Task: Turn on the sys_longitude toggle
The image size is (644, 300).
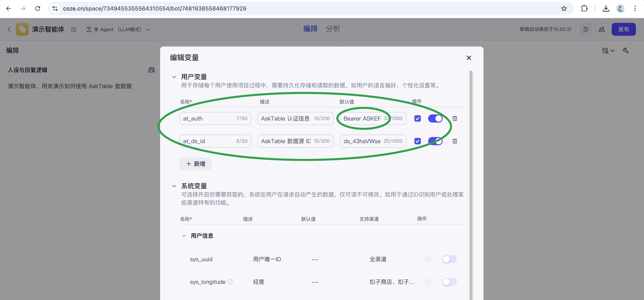Action: pyautogui.click(x=449, y=282)
